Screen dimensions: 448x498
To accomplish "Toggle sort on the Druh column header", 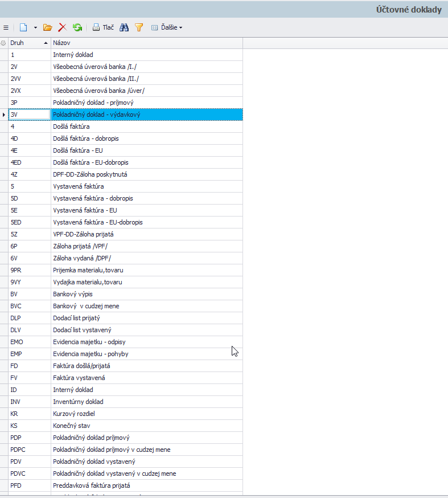I will click(29, 43).
